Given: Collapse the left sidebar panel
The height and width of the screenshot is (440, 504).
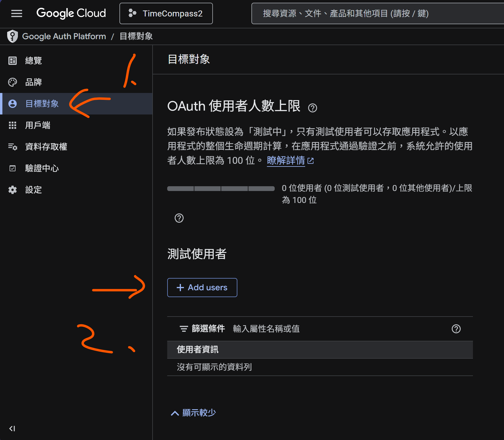Looking at the screenshot, I should point(12,429).
